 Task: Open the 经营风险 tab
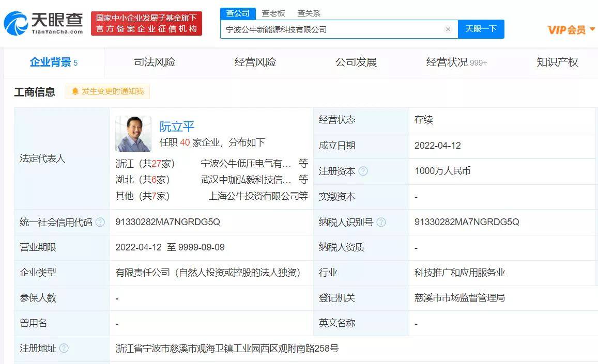(x=255, y=62)
